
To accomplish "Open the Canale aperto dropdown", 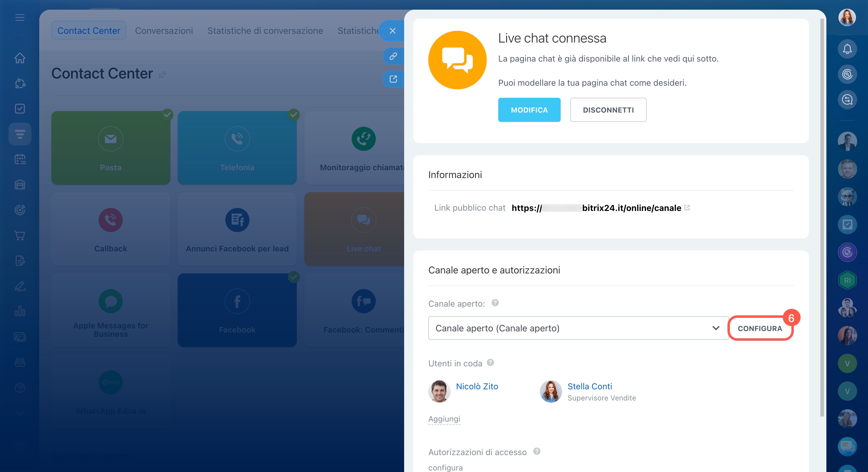I will (578, 328).
